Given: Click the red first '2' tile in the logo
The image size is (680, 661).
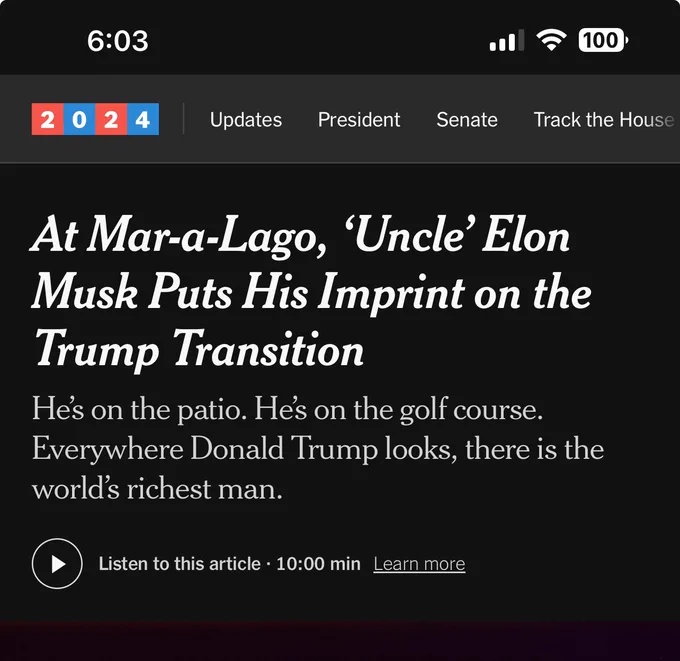Looking at the screenshot, I should (48, 119).
